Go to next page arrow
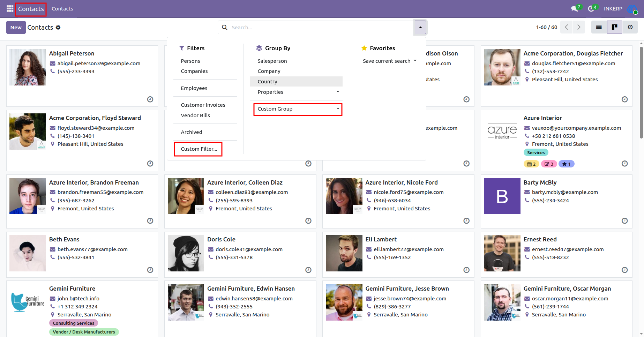The width and height of the screenshot is (644, 337). (x=579, y=27)
